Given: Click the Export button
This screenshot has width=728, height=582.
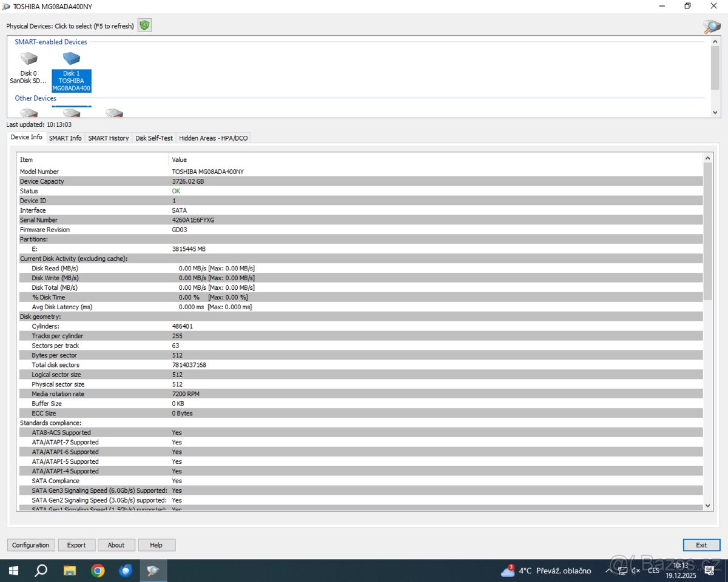Looking at the screenshot, I should point(76,545).
